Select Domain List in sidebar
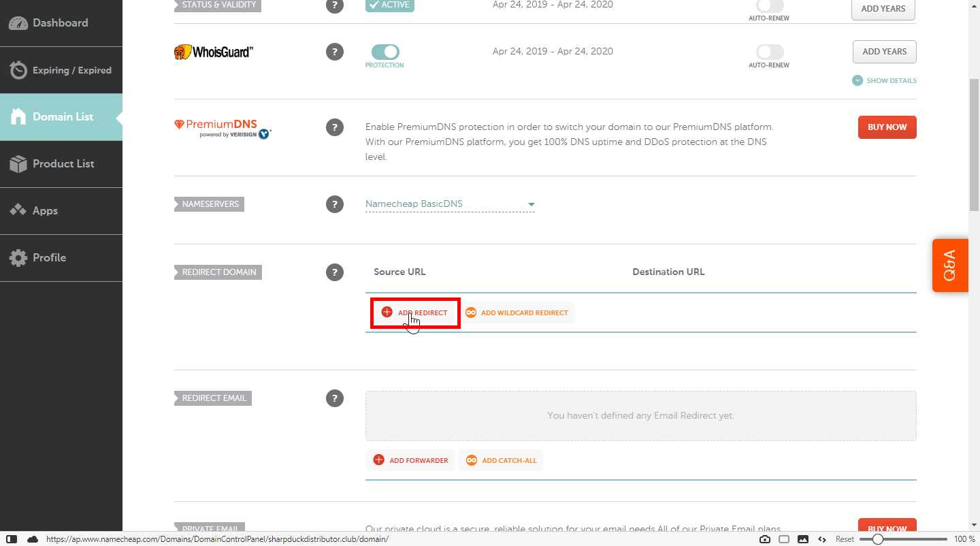 (61, 117)
